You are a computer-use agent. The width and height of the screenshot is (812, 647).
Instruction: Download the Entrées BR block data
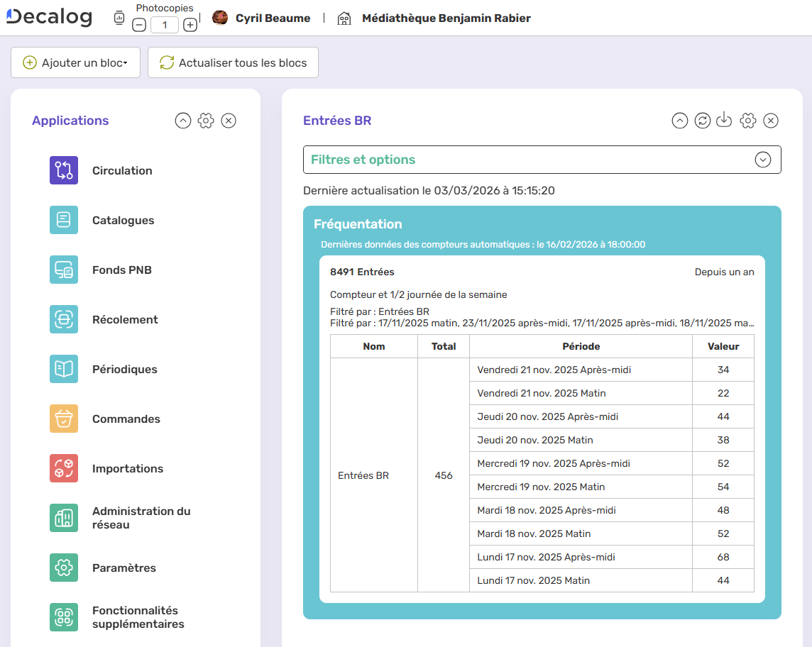(x=725, y=121)
